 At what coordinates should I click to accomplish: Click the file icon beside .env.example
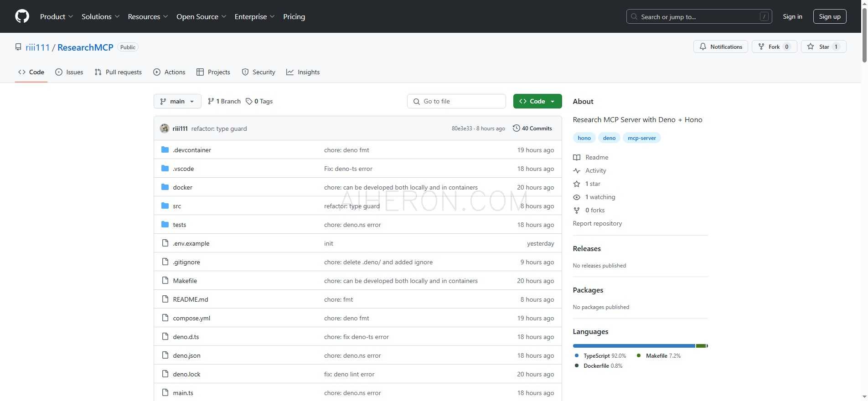coord(165,243)
